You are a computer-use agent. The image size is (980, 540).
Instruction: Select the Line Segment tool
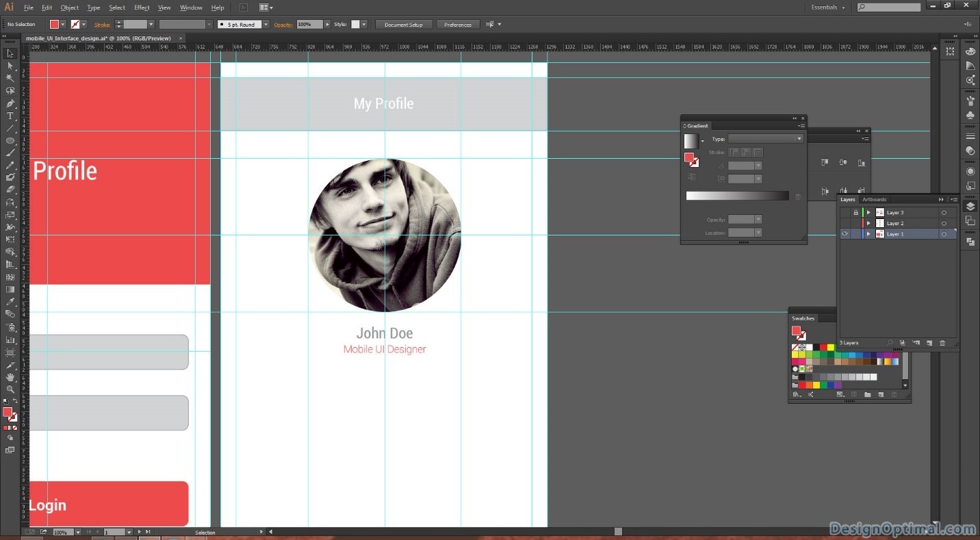[10, 129]
